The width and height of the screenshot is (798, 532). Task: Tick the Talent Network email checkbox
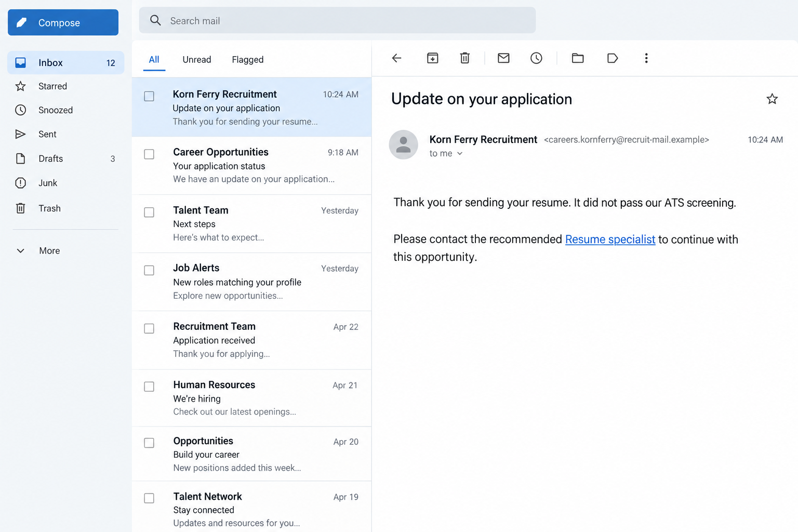click(x=149, y=498)
